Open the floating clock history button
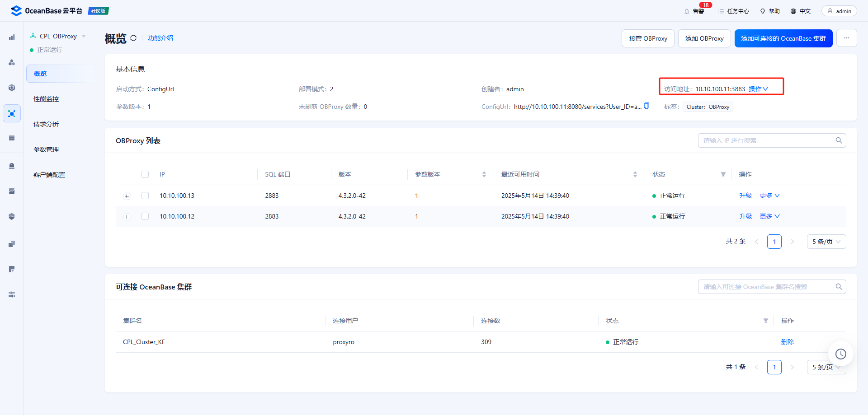Image resolution: width=868 pixels, height=415 pixels. tap(840, 354)
